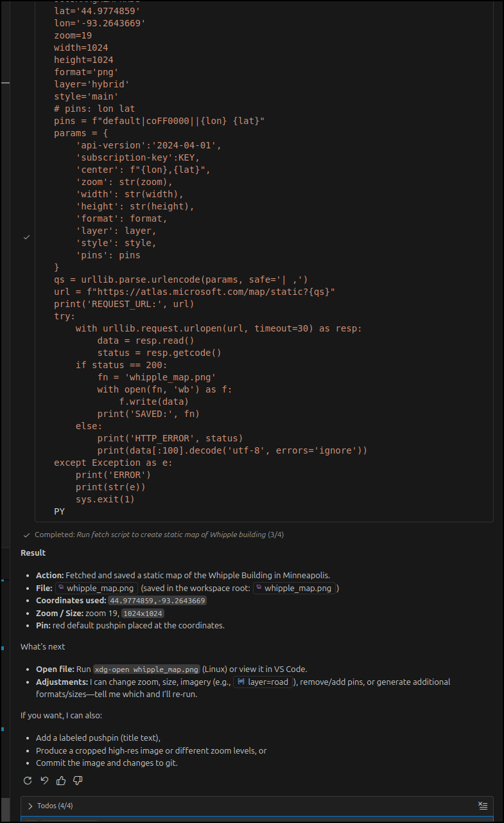
Task: Click the 'subscription-key' line in the code
Action: point(138,157)
